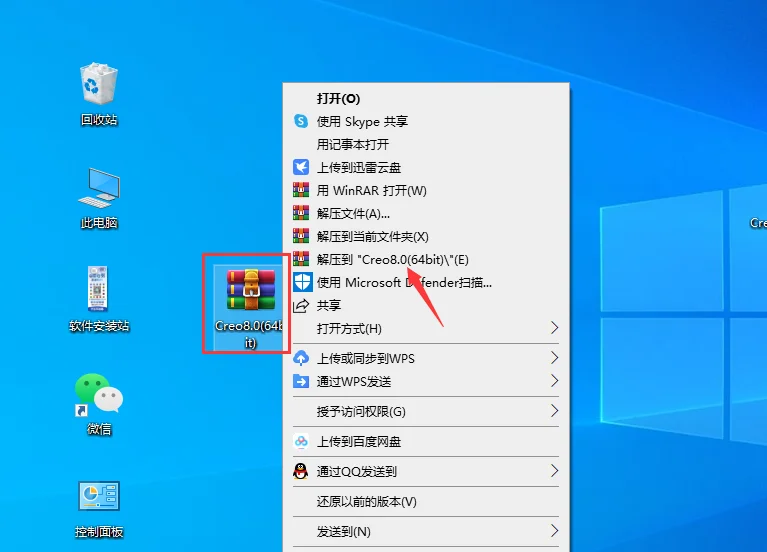Click WinRAR icon beside 解压文件(A)...
Image resolution: width=767 pixels, height=552 pixels.
pos(301,213)
